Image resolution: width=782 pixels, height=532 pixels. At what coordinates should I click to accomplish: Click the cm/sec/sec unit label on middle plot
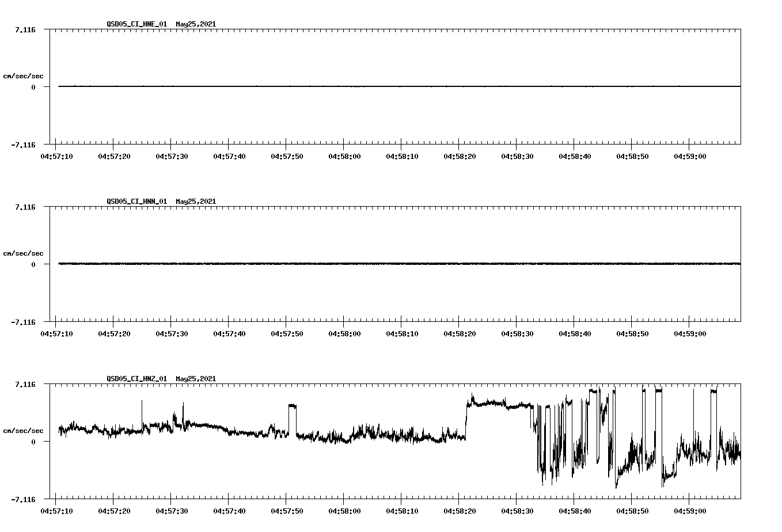click(x=24, y=253)
